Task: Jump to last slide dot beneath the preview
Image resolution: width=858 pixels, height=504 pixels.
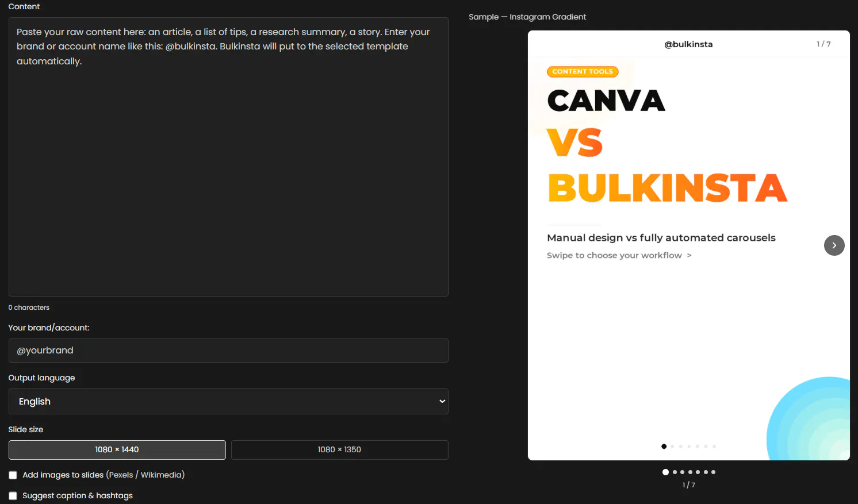Action: pyautogui.click(x=714, y=472)
